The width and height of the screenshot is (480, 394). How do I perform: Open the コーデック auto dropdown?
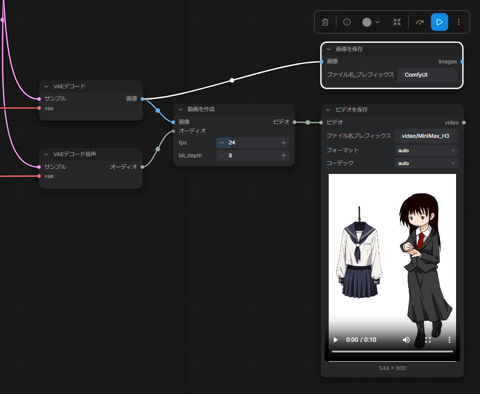(426, 163)
